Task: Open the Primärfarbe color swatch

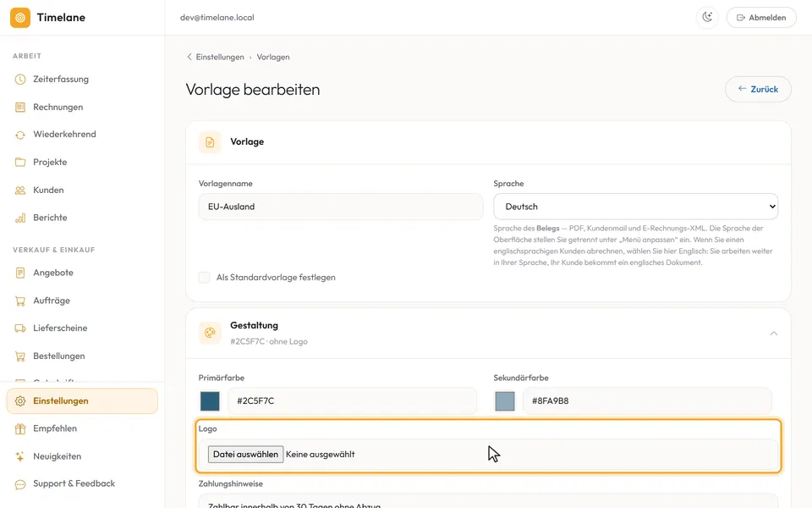Action: click(210, 401)
